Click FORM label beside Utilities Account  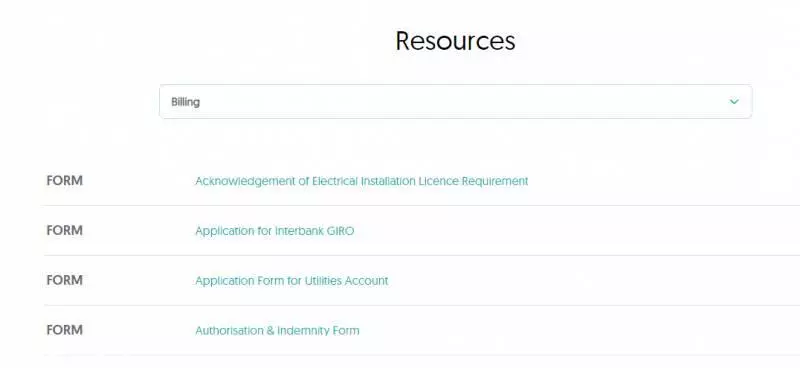pyautogui.click(x=64, y=280)
